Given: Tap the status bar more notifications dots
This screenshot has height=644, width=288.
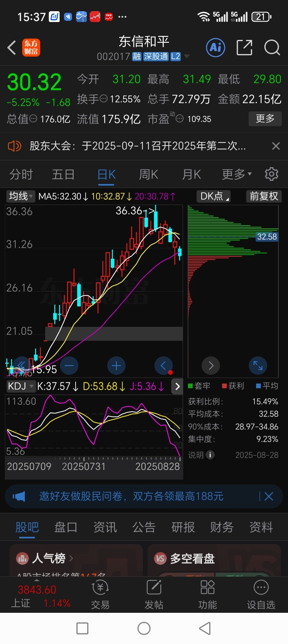Looking at the screenshot, I should tap(122, 17).
